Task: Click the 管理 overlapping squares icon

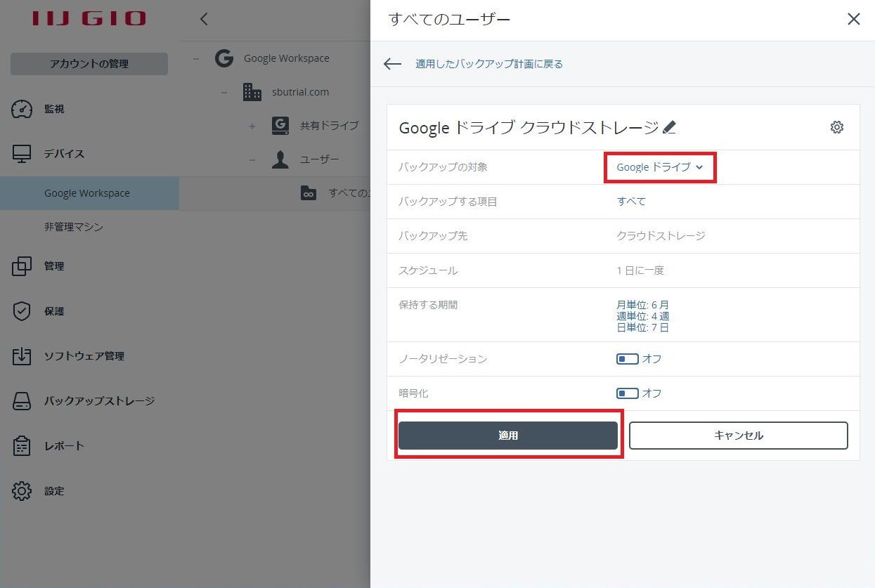Action: (22, 266)
